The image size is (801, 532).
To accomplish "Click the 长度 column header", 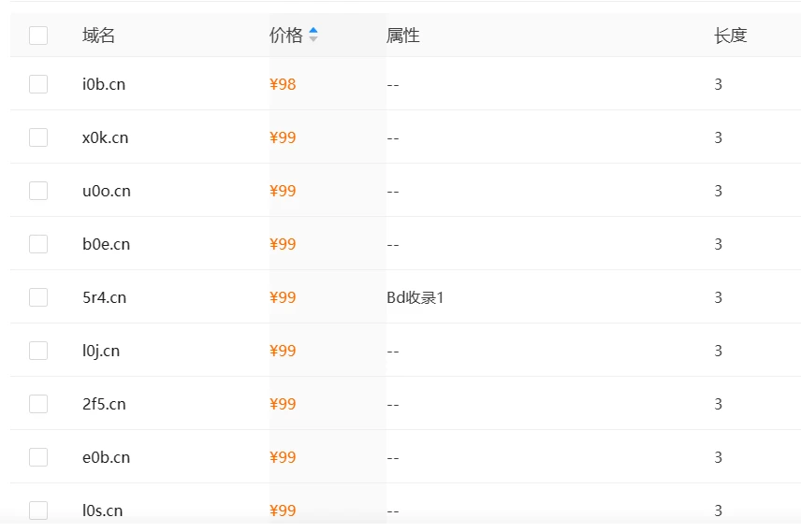I will coord(731,36).
